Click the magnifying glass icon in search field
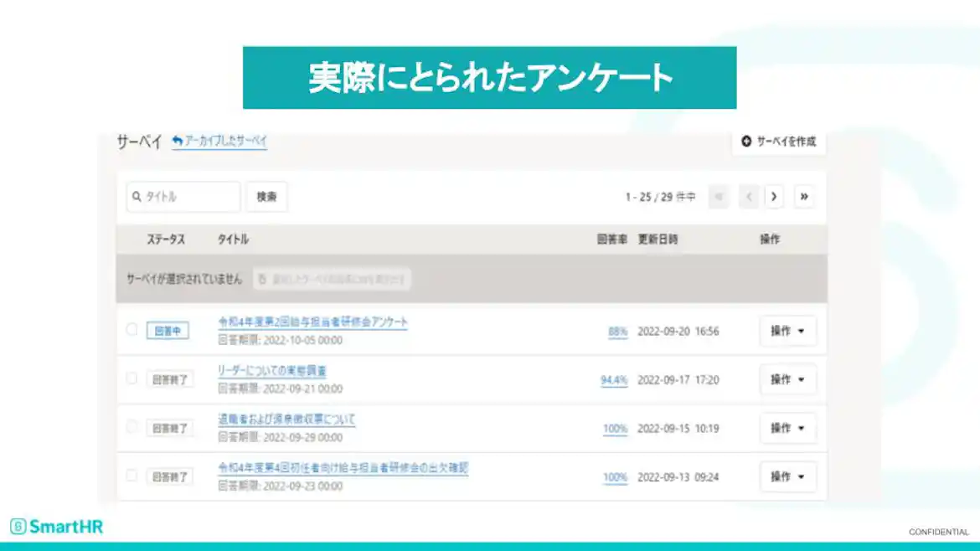The height and width of the screenshot is (551, 980). coord(137,197)
